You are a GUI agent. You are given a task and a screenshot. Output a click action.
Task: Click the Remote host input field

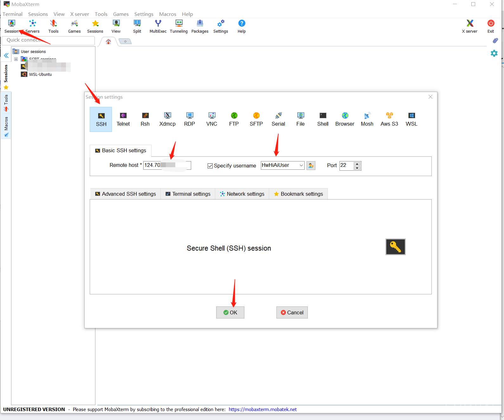(167, 165)
